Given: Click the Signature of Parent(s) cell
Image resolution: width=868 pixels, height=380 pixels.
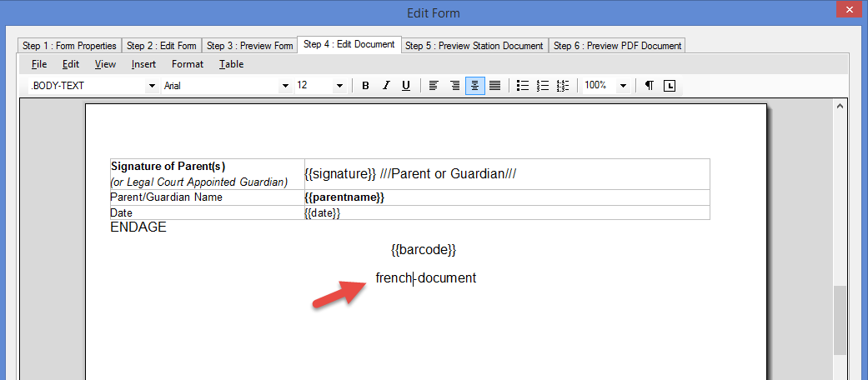Looking at the screenshot, I should 207,173.
